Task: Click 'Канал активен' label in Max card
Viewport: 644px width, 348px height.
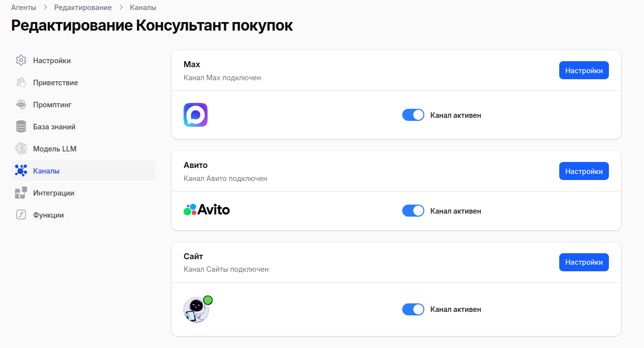Action: point(455,115)
